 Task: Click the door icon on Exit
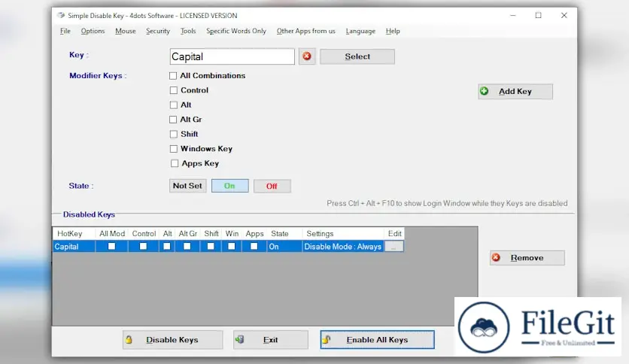[240, 339]
